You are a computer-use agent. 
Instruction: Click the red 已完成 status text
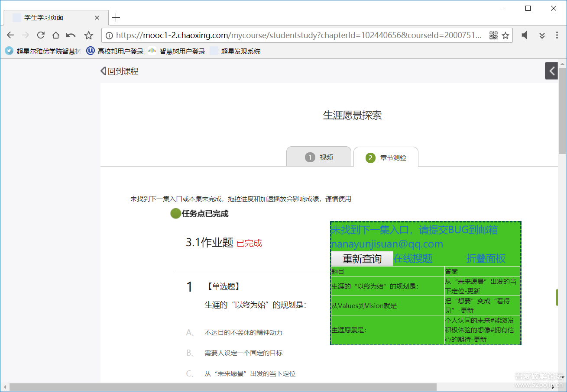[249, 244]
